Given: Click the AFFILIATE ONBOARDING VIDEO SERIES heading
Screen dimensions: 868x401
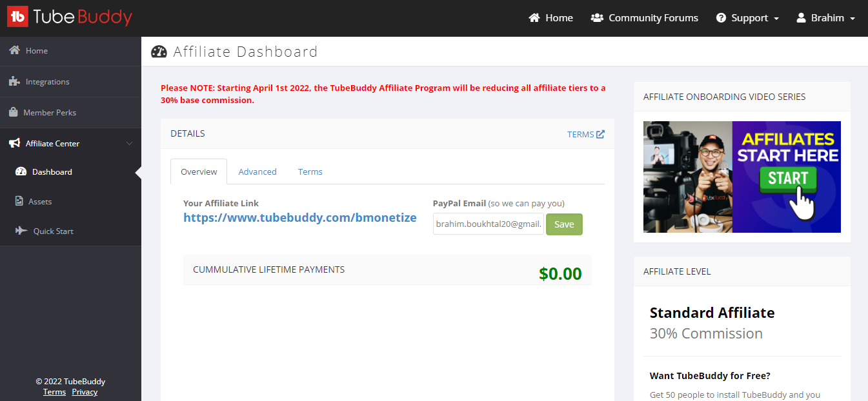Looking at the screenshot, I should click(724, 97).
